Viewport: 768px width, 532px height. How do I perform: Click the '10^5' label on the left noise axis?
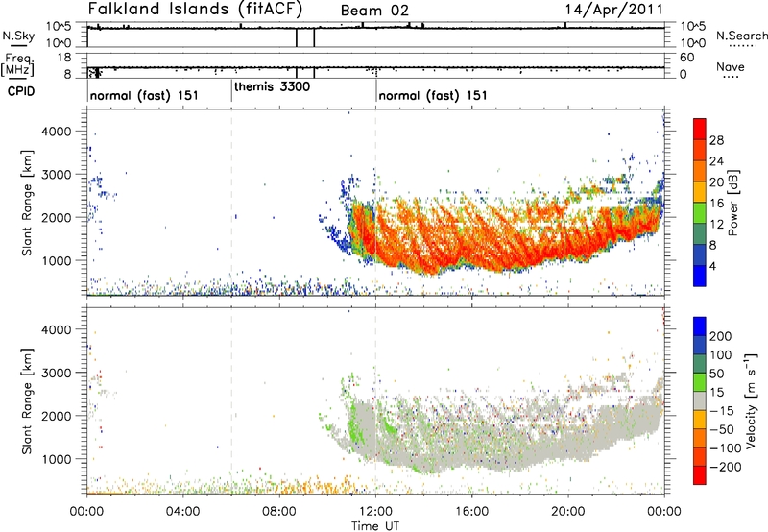[x=59, y=27]
